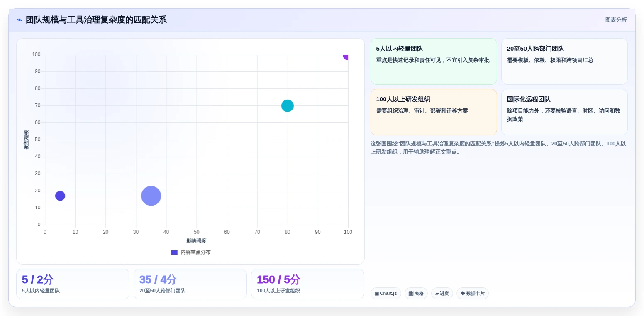Click the 100人以上研发组织 caption under 150 / 5分
Screen dimensions: 644x316
click(x=278, y=291)
